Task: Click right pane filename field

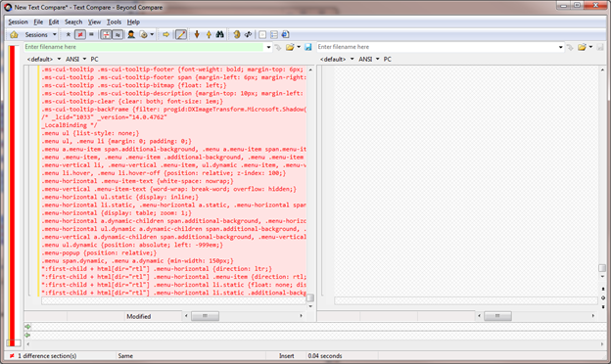Action: (438, 47)
